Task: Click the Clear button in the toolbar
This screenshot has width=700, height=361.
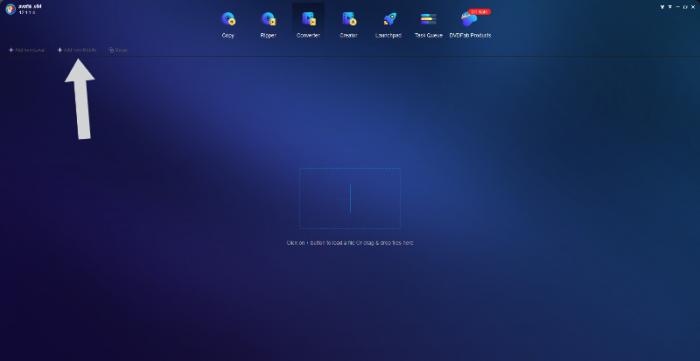Action: click(x=118, y=50)
